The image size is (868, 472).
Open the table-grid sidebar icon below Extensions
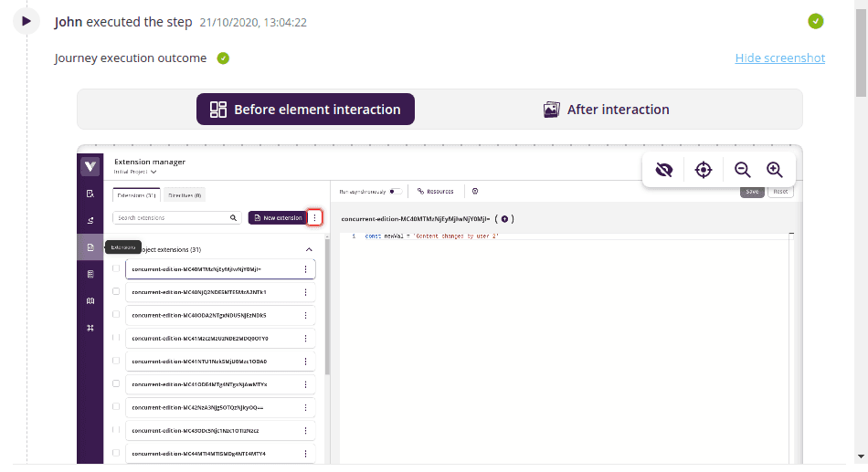tap(90, 274)
